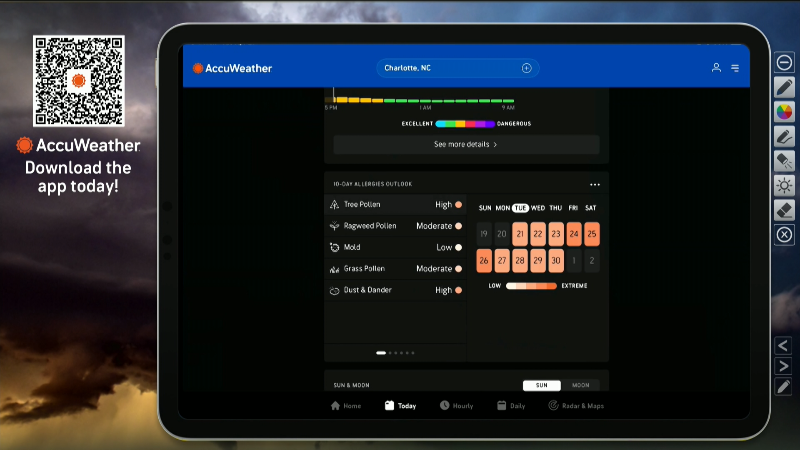Select day 25 in allergy calendar
The height and width of the screenshot is (450, 800).
(x=592, y=234)
